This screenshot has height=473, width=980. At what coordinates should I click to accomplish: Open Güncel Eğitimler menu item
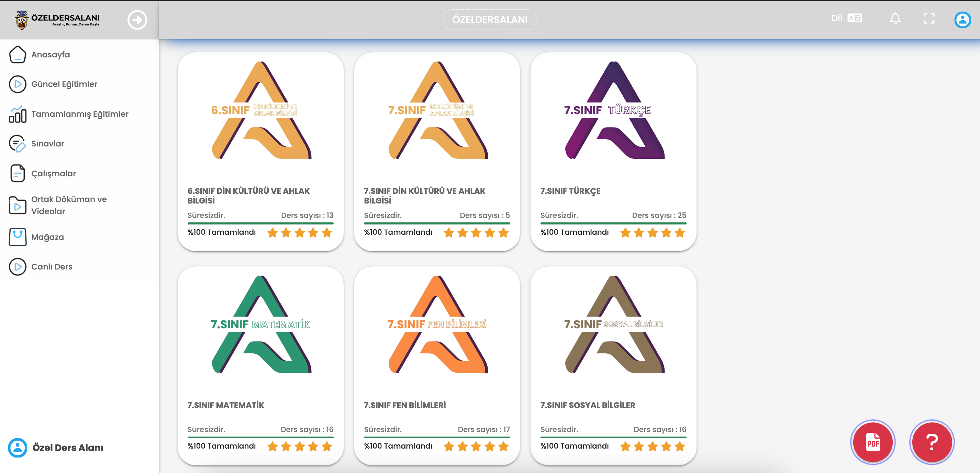point(64,84)
